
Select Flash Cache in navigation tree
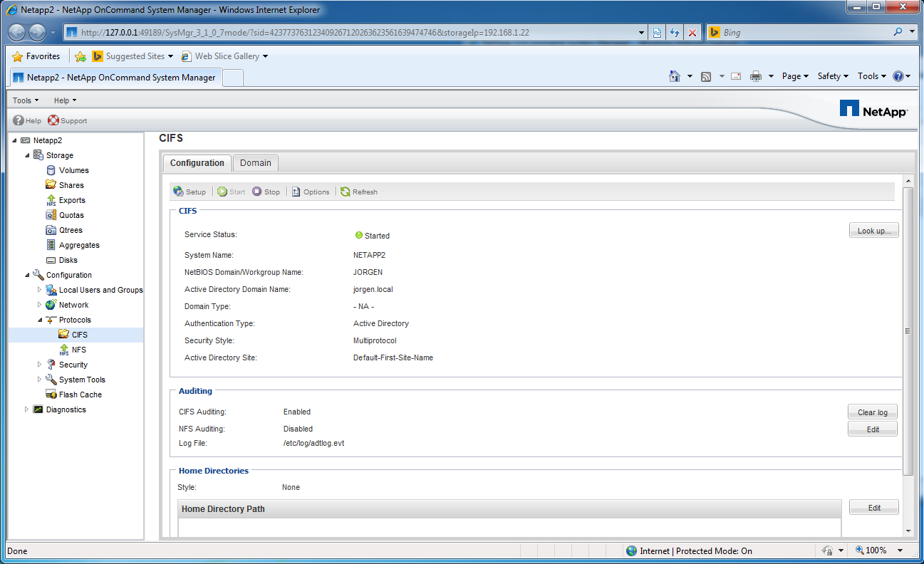80,395
